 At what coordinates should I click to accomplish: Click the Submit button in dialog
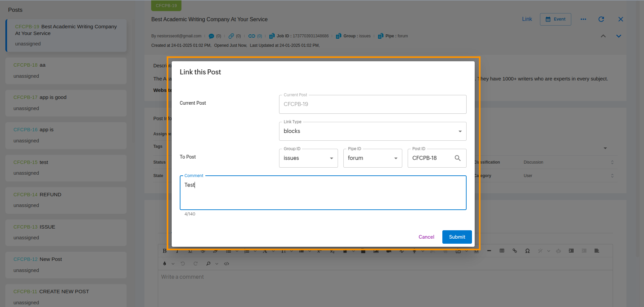tap(457, 237)
